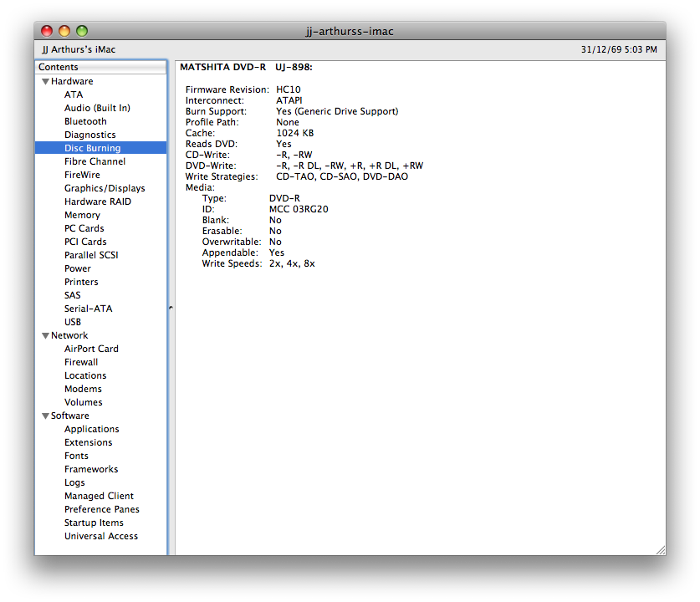Collapse the Hardware section triangle
Image resolution: width=700 pixels, height=602 pixels.
pyautogui.click(x=45, y=82)
